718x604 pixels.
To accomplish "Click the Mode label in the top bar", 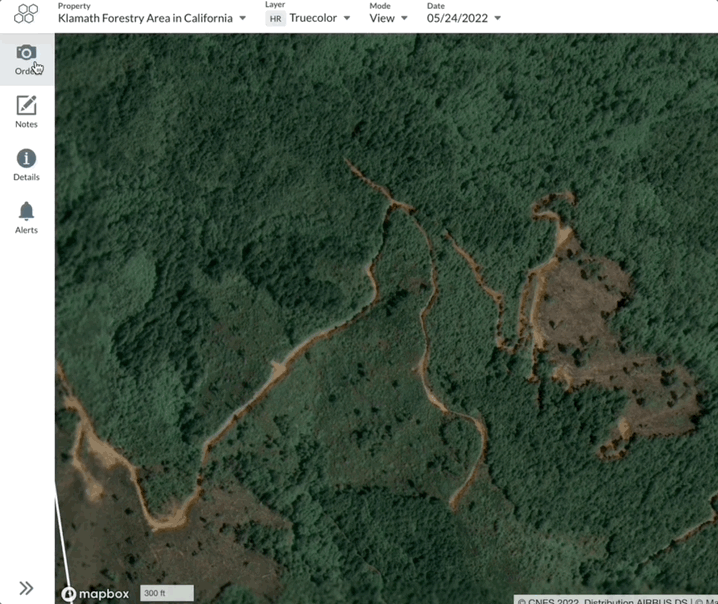I will (x=380, y=6).
